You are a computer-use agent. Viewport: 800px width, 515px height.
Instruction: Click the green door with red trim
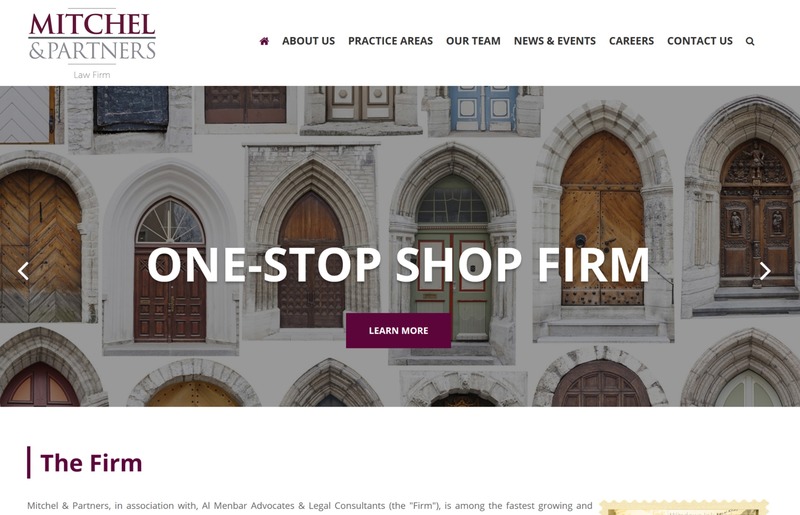[x=452, y=286]
